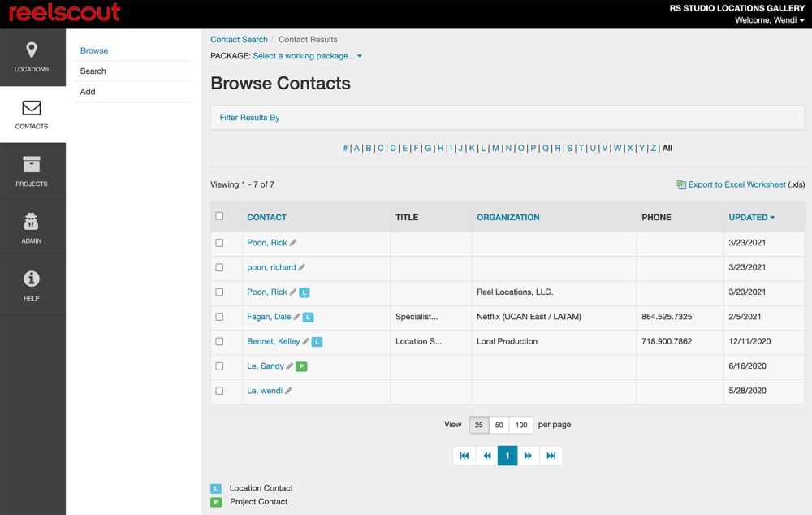Sort by the CONTACT column
The height and width of the screenshot is (515, 812).
click(266, 217)
